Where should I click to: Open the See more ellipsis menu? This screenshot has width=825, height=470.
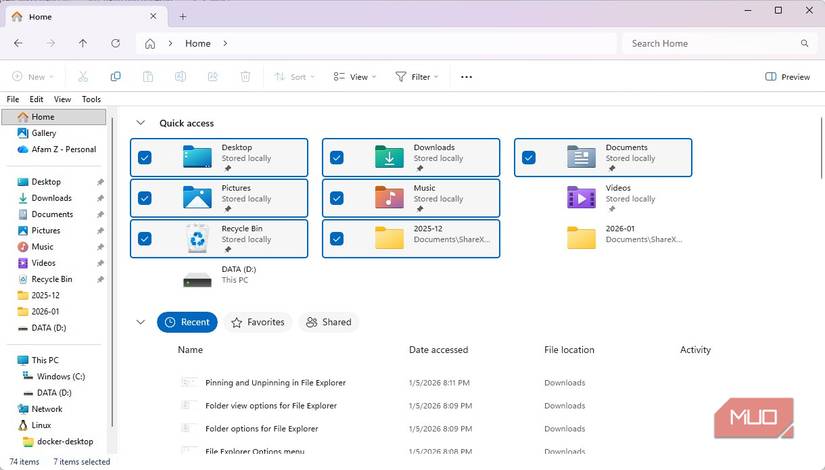pyautogui.click(x=466, y=77)
